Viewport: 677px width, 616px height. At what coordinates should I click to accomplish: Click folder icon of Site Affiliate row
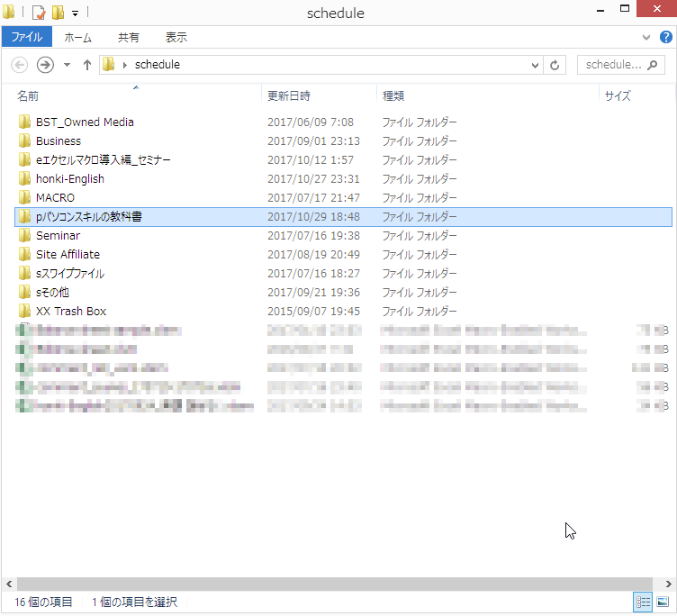pos(24,254)
